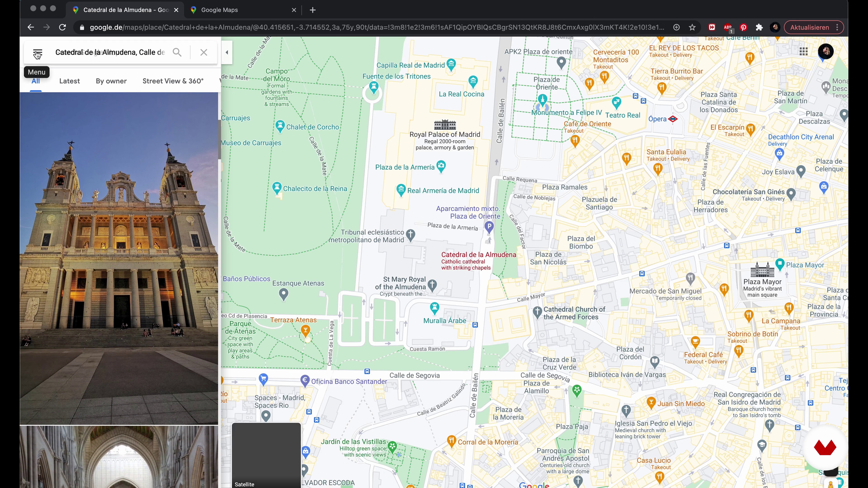The height and width of the screenshot is (488, 868).
Task: Open the Google account avatar
Action: (x=826, y=52)
